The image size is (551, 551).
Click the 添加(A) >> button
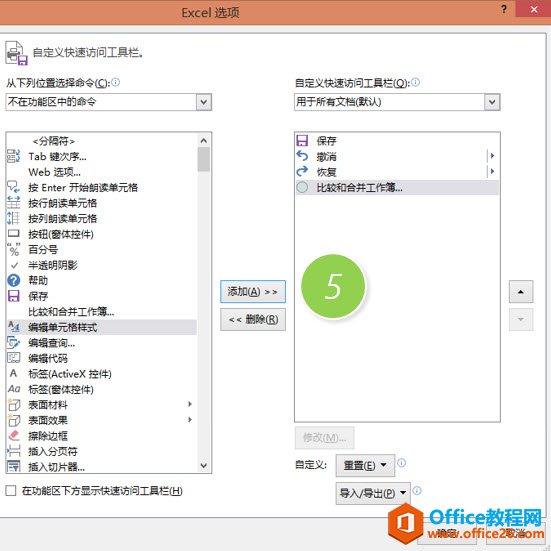253,291
